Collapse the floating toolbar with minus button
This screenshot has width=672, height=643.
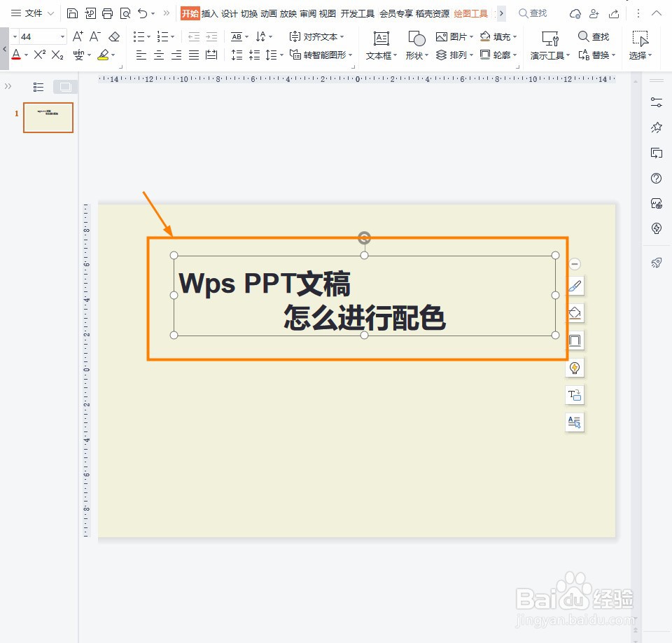tap(575, 264)
